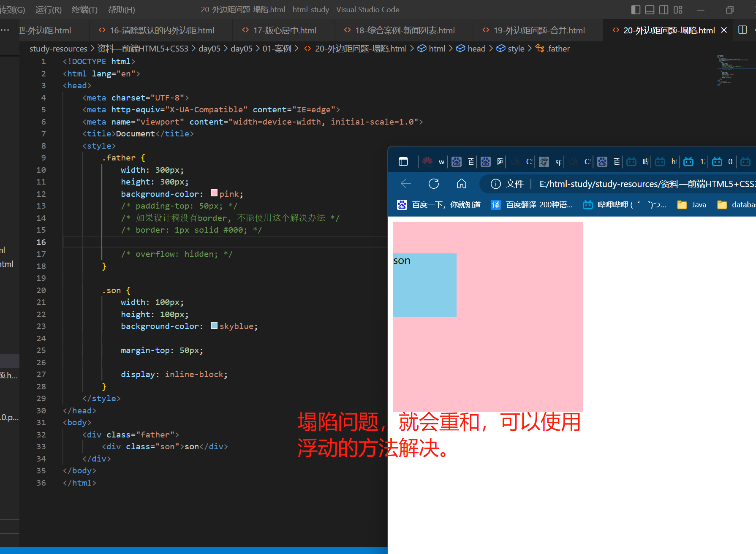Click the display: inline-block declaration
This screenshot has height=554, width=756.
[174, 375]
